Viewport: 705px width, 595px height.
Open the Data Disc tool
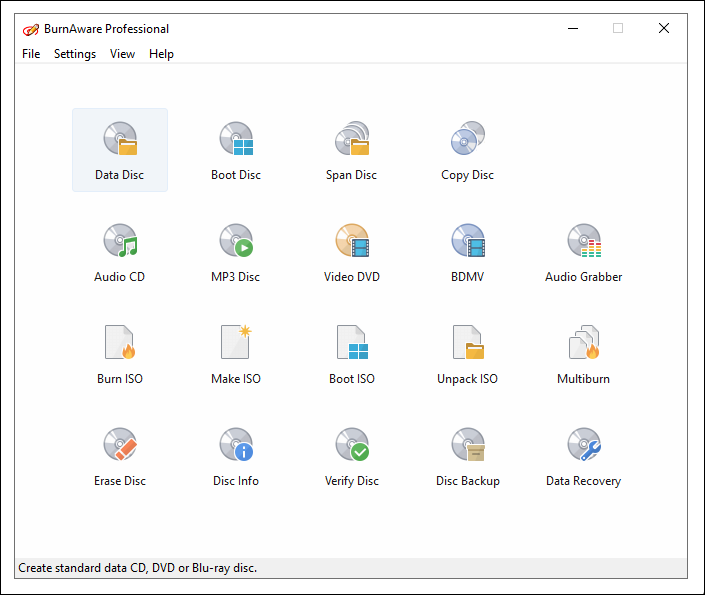click(120, 149)
